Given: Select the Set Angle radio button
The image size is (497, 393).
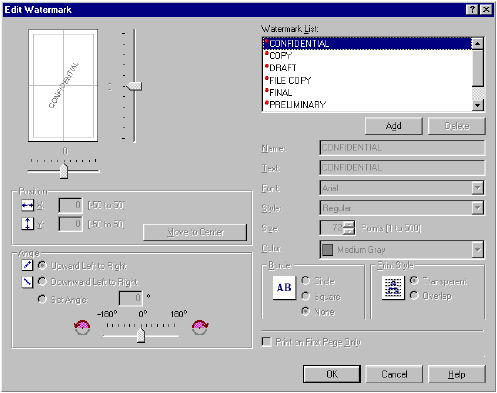Looking at the screenshot, I should point(42,299).
